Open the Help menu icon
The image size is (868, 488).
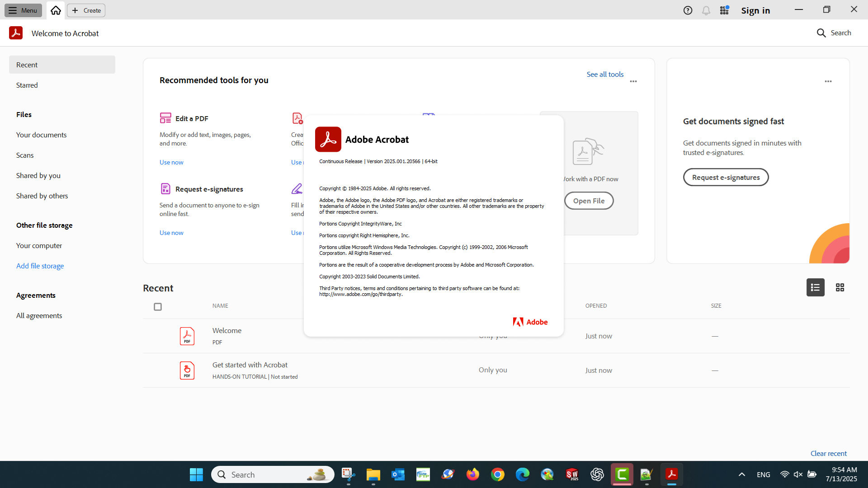click(688, 10)
